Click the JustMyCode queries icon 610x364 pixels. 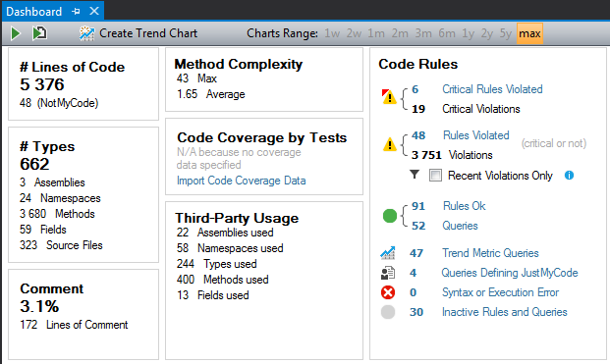click(388, 273)
